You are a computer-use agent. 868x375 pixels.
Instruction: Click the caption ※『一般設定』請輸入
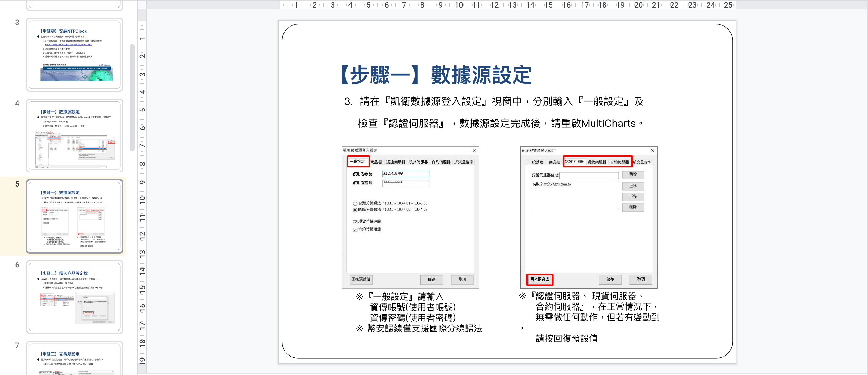click(400, 296)
